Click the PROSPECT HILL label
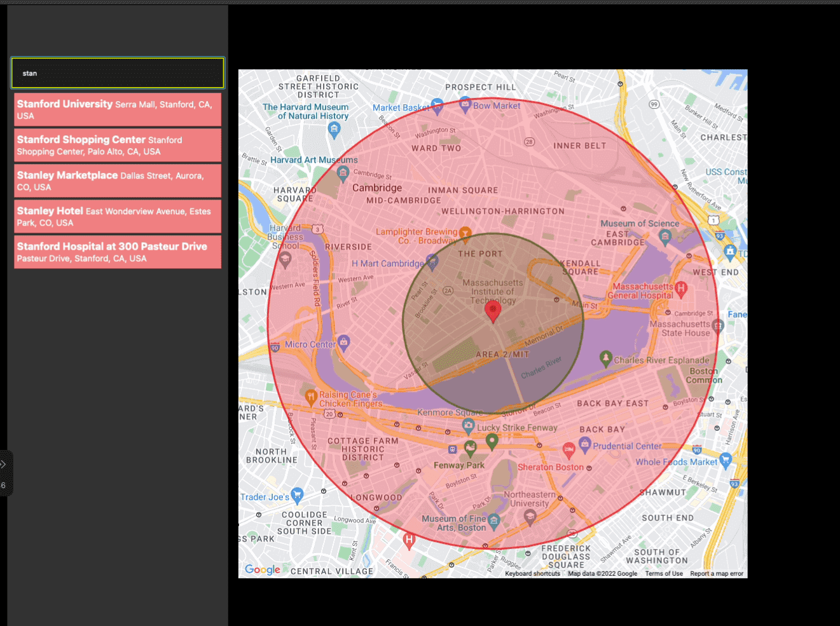Screen dimensions: 840x626 coord(481,87)
